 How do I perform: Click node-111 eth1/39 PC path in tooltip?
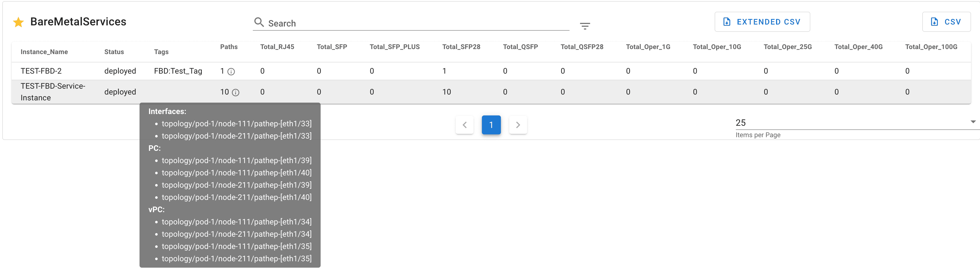coord(237,160)
